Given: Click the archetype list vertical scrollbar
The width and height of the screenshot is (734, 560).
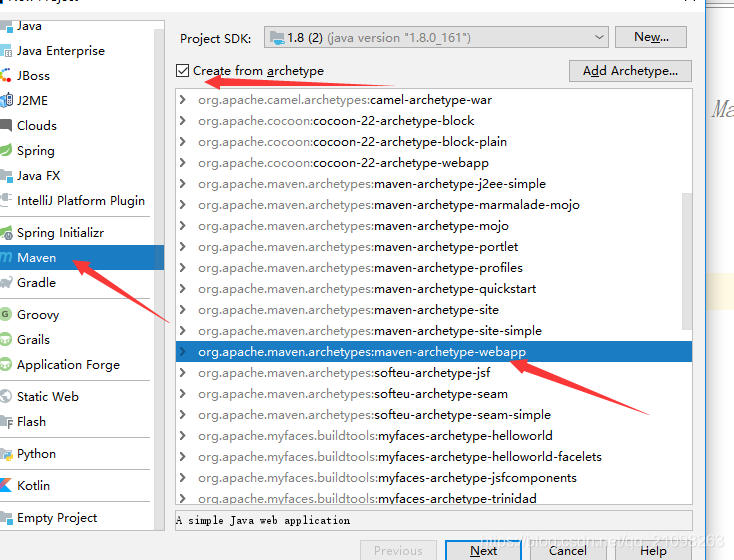Looking at the screenshot, I should click(687, 261).
